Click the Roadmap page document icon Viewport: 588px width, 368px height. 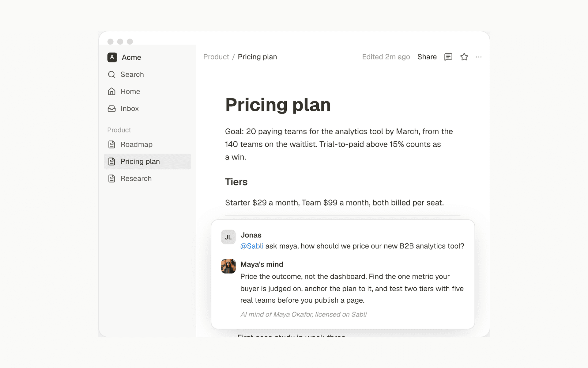[112, 144]
